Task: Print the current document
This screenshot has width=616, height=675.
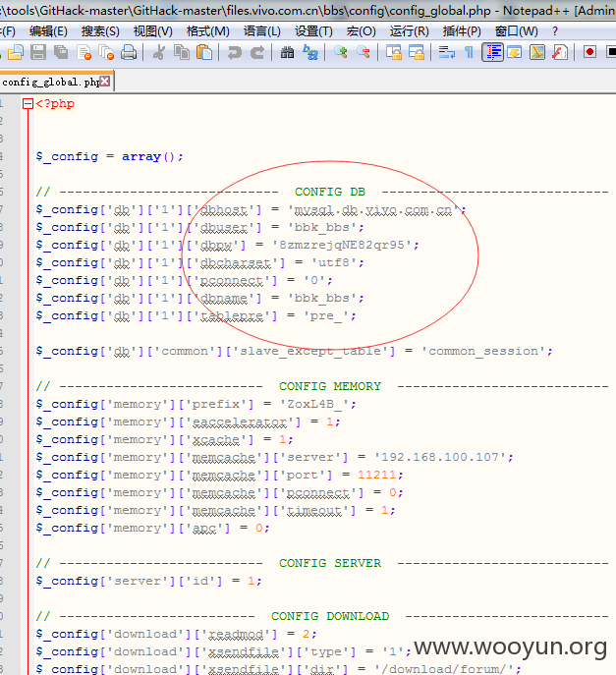Action: (129, 52)
